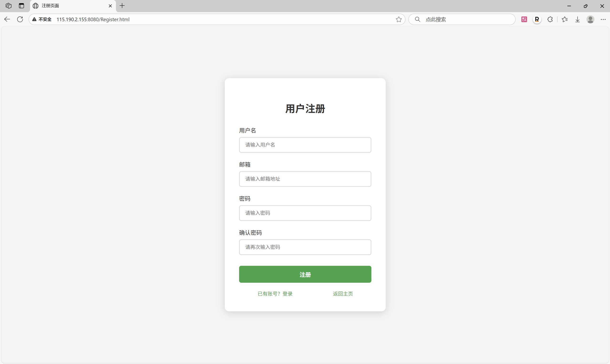Open the translate extension icon
Image resolution: width=610 pixels, height=364 pixels.
[x=524, y=19]
